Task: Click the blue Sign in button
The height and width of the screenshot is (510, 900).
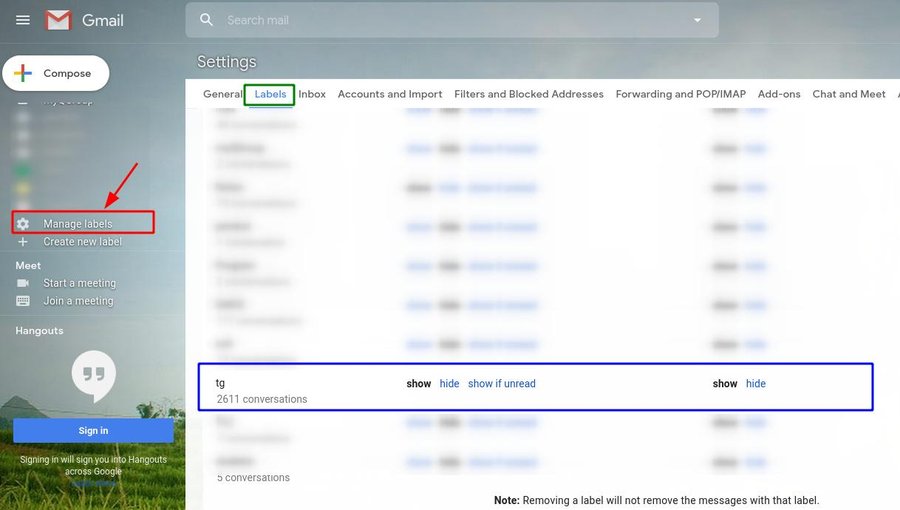Action: tap(93, 431)
